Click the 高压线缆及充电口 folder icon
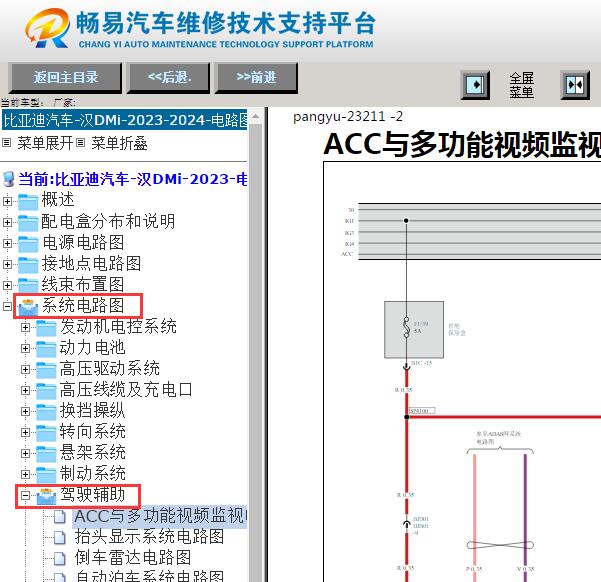This screenshot has height=582, width=601. click(x=46, y=391)
